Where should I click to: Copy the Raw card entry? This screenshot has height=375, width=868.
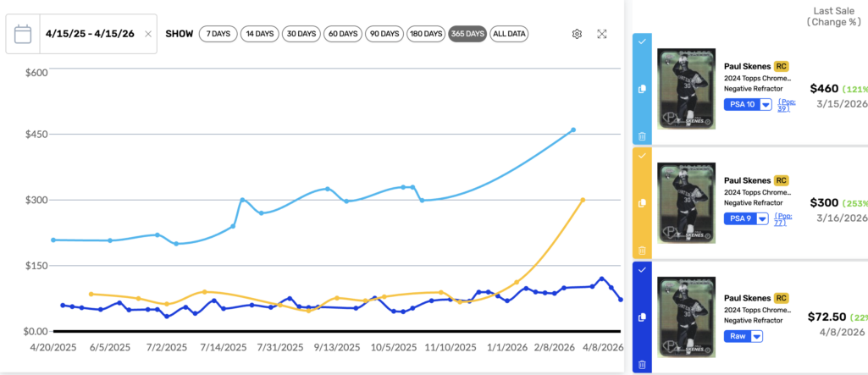[x=642, y=317]
